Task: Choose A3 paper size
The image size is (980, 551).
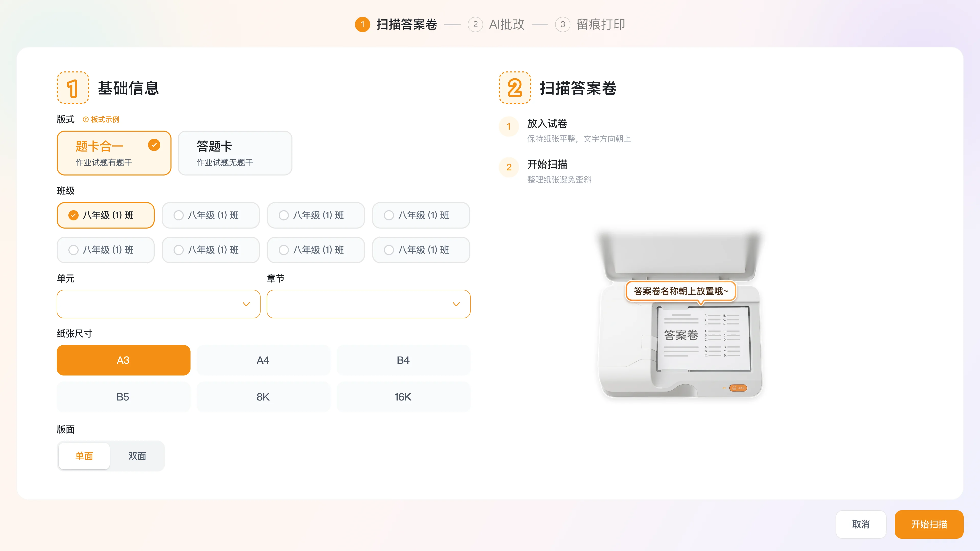Action: (123, 360)
